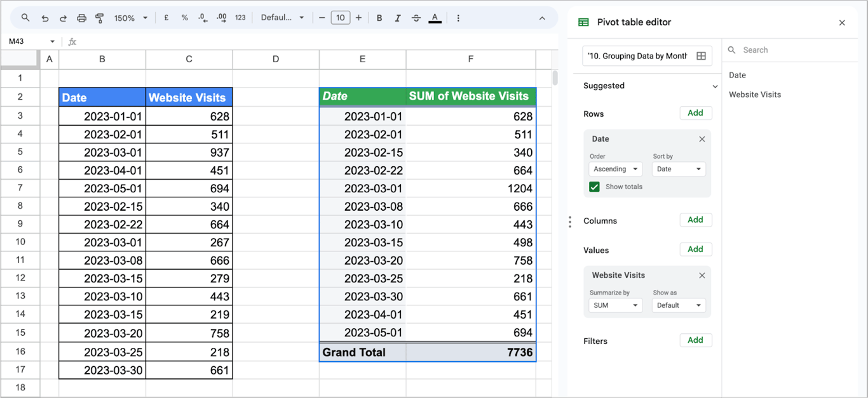The height and width of the screenshot is (398, 868).
Task: Decrease font size with minus button
Action: coord(322,18)
